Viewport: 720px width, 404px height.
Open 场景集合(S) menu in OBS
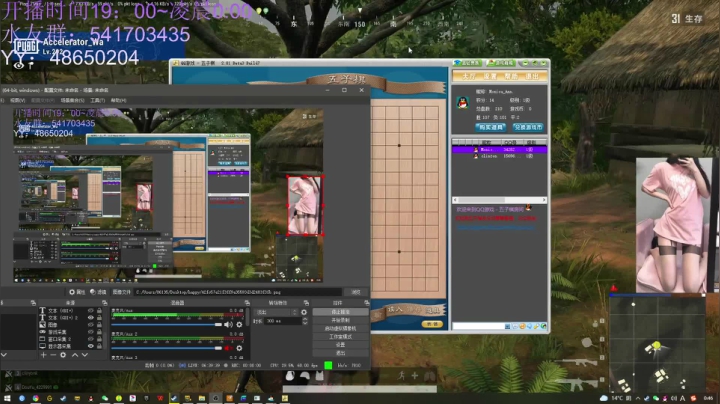click(73, 100)
